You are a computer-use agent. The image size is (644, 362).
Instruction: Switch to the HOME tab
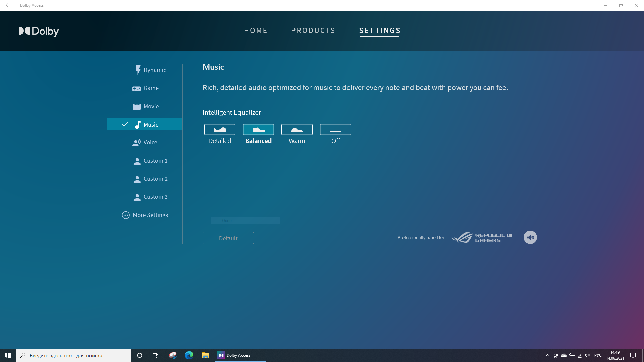[256, 31]
